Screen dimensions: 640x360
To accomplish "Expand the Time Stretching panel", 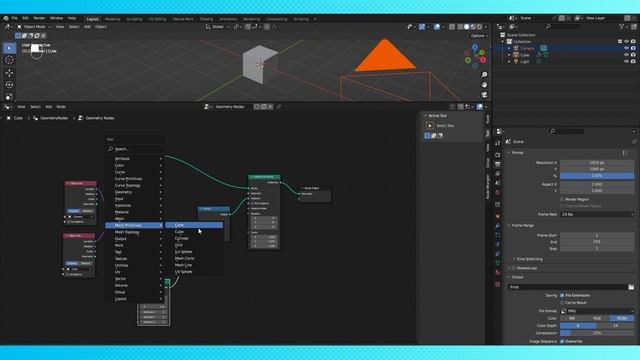I will pyautogui.click(x=529, y=259).
